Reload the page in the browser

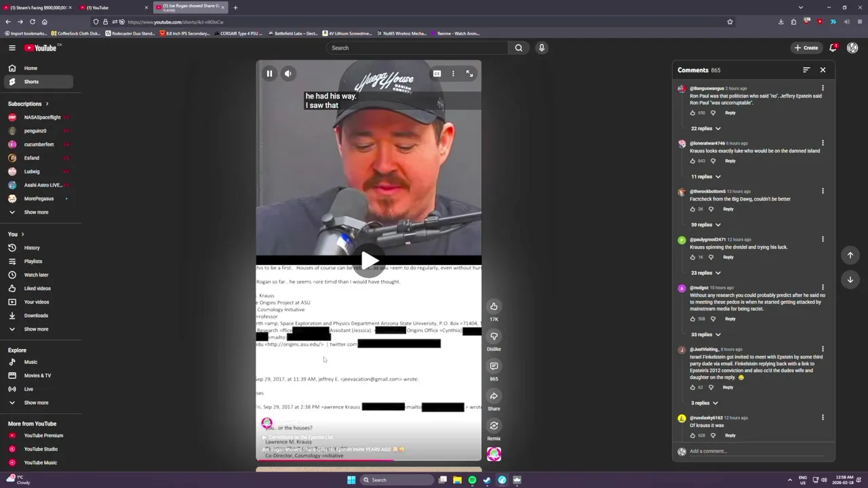[x=32, y=22]
